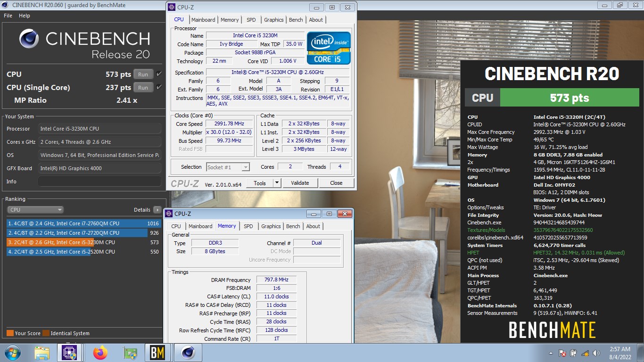This screenshot has height=362, width=644.
Task: Select the i5-2520M ranking entry
Action: tap(83, 252)
